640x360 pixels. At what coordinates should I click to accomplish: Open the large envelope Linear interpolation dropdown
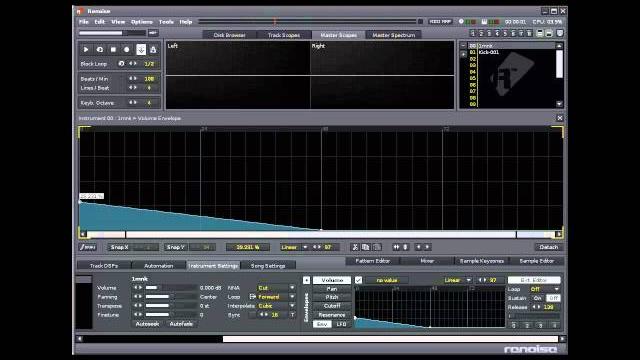click(x=294, y=247)
